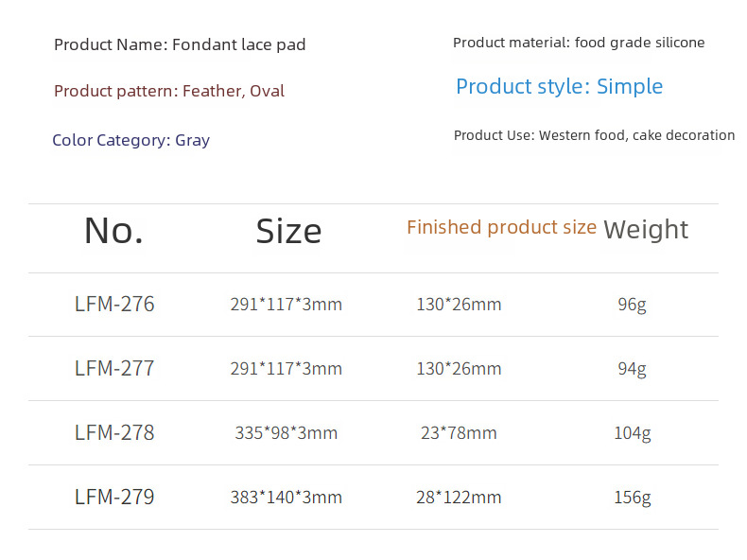Click the 23*78mm finished size cell
747x560 pixels.
pos(459,433)
